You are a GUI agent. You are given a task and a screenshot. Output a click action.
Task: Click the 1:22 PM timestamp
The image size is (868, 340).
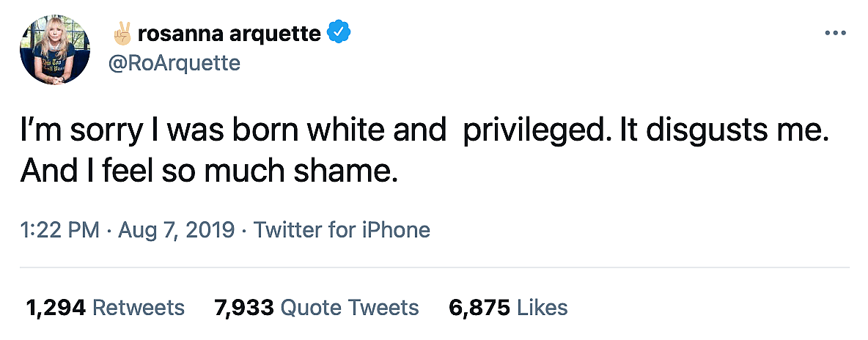(x=60, y=230)
